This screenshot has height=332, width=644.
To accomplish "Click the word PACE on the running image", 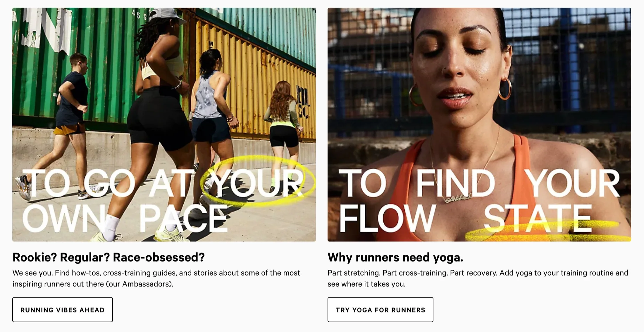I will click(x=183, y=218).
